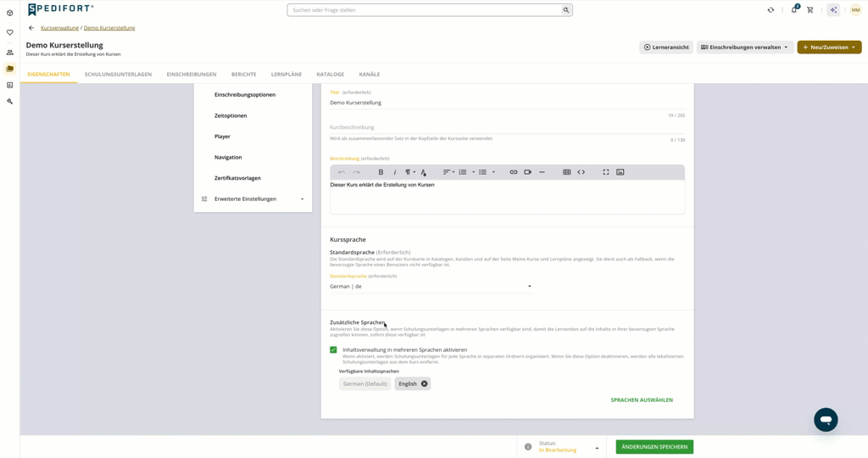Focus the Kurzbeschreibung input field
This screenshot has width=868, height=458.
[x=507, y=127]
